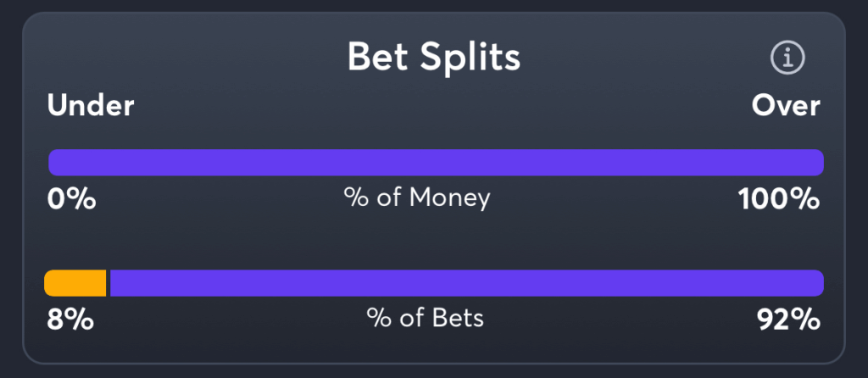
Task: Click the divider between orange and purple segments
Action: coord(108,283)
